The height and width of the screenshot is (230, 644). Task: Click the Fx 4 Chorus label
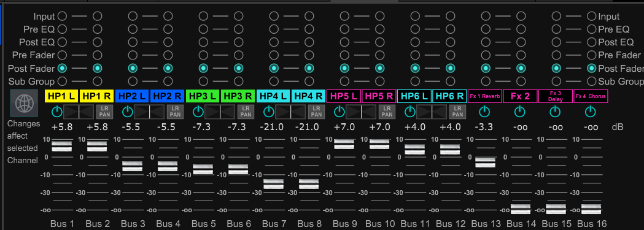tap(591, 96)
